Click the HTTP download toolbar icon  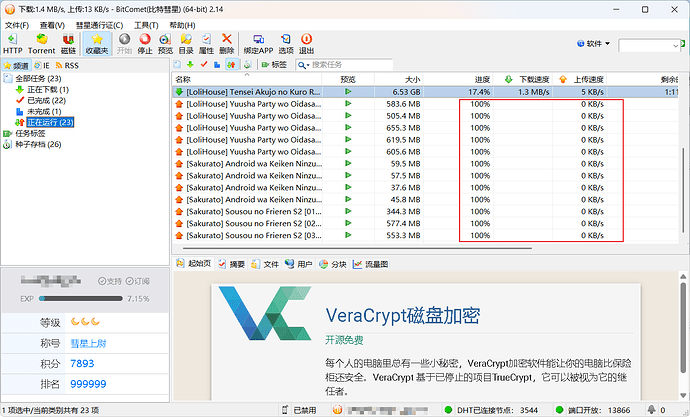point(13,43)
